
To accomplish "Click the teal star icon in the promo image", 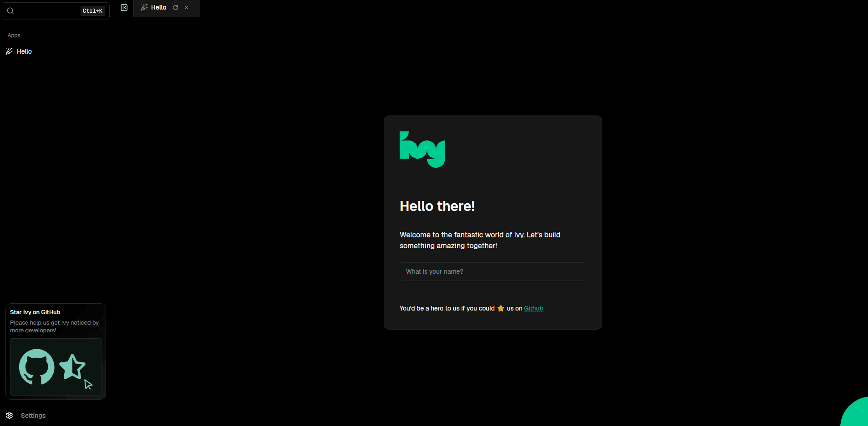I will [72, 366].
